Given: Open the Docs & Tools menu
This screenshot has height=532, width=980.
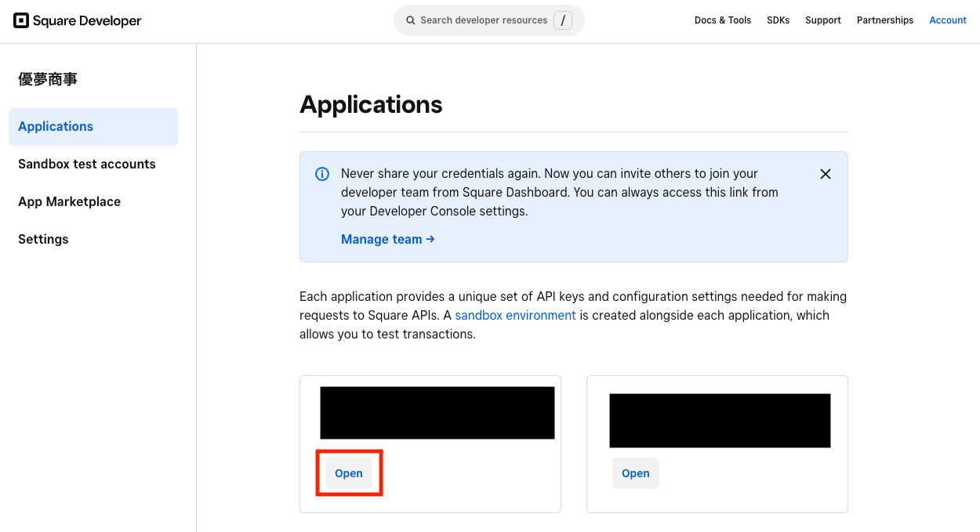Looking at the screenshot, I should [x=723, y=20].
